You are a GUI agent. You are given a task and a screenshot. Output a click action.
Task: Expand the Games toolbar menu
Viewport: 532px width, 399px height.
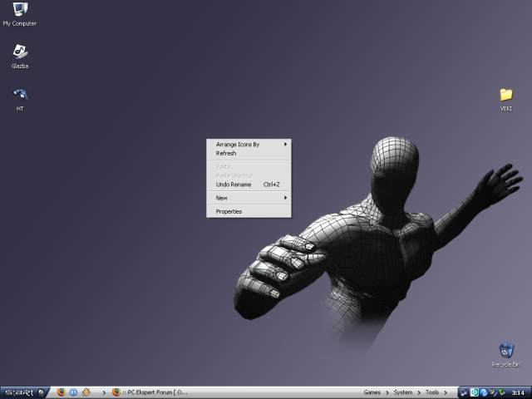click(x=373, y=392)
